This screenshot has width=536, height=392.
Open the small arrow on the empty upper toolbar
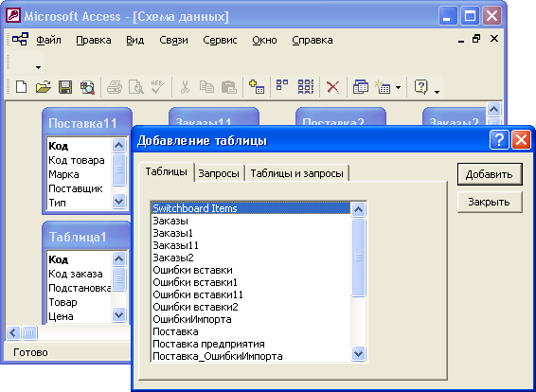coord(38,67)
